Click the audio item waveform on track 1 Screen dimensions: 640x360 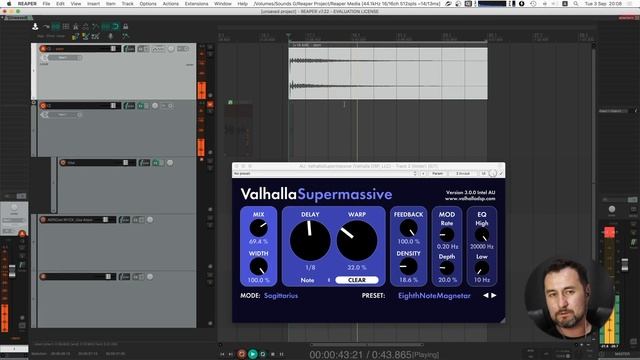point(388,74)
